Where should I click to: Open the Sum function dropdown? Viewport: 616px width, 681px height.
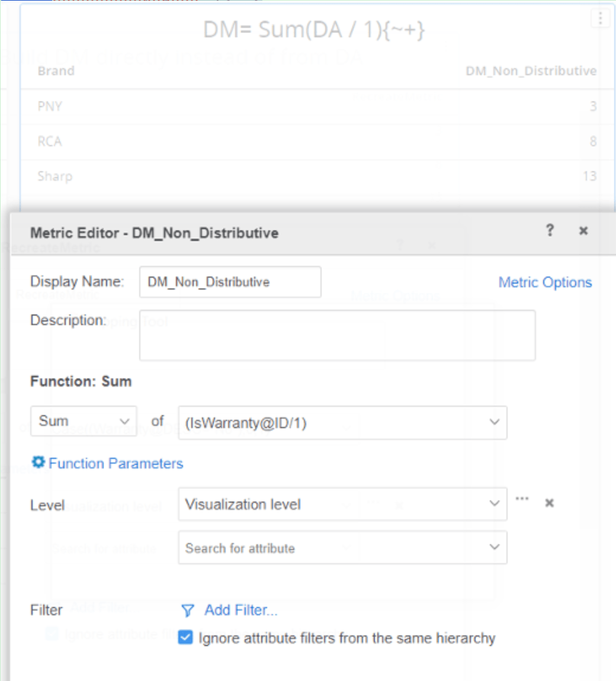[x=84, y=421]
